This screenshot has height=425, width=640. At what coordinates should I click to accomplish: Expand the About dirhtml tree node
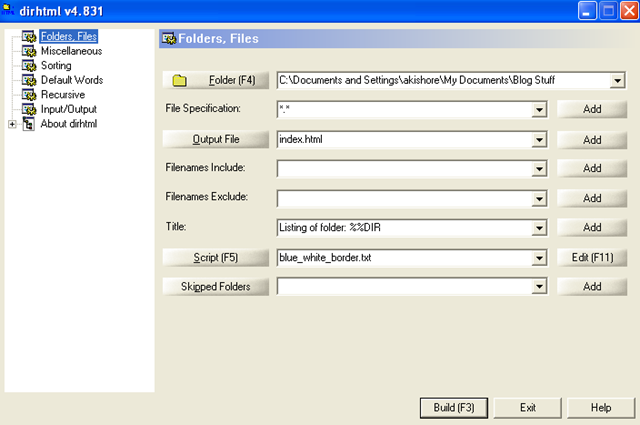(x=12, y=124)
